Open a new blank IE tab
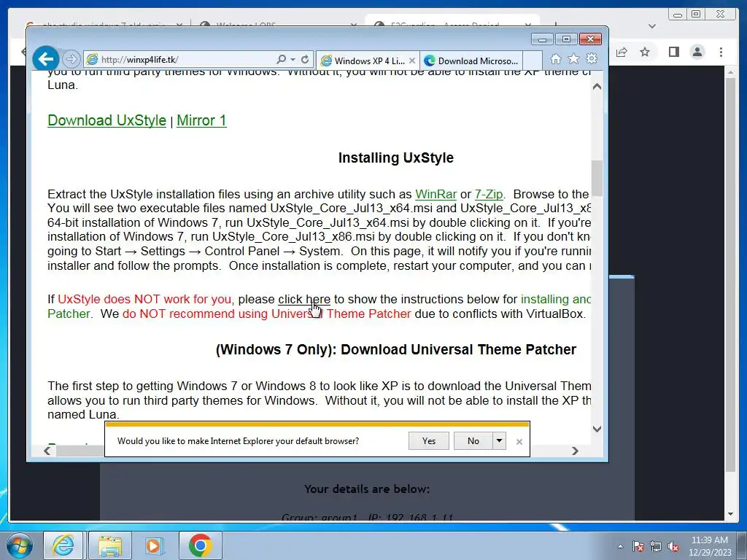 tap(533, 61)
